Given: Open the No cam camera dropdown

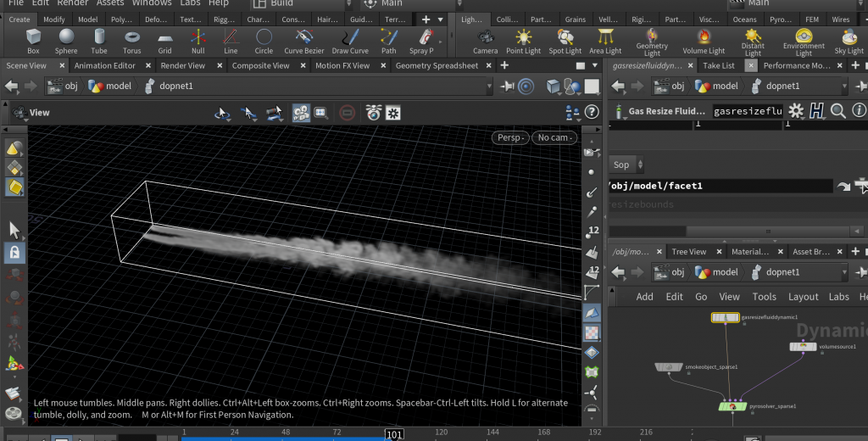Looking at the screenshot, I should pos(554,137).
